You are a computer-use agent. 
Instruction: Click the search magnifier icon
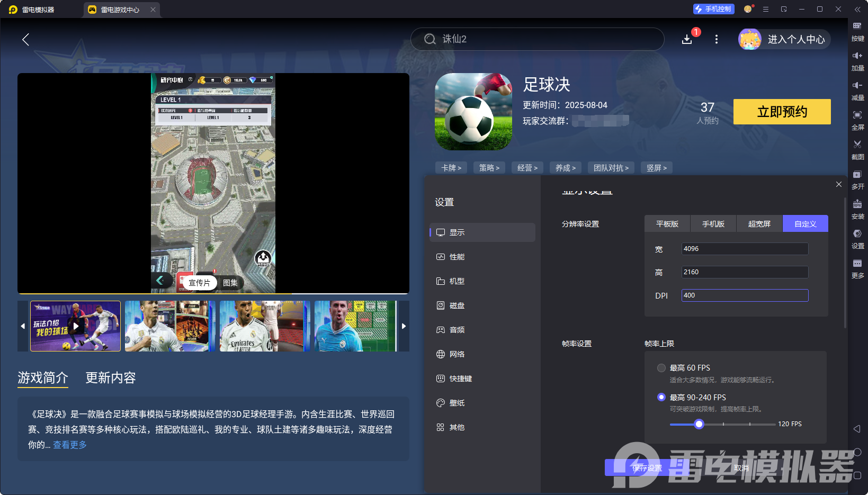point(430,39)
